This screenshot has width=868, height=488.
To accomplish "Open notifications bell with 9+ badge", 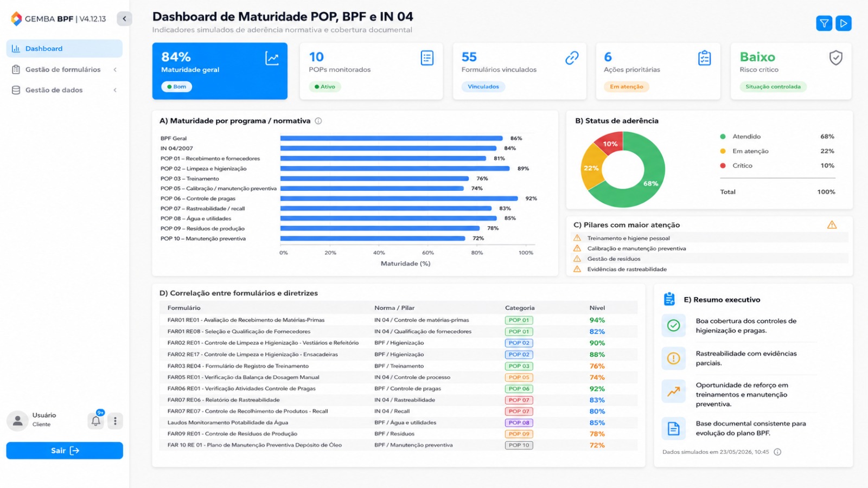I will tap(96, 421).
